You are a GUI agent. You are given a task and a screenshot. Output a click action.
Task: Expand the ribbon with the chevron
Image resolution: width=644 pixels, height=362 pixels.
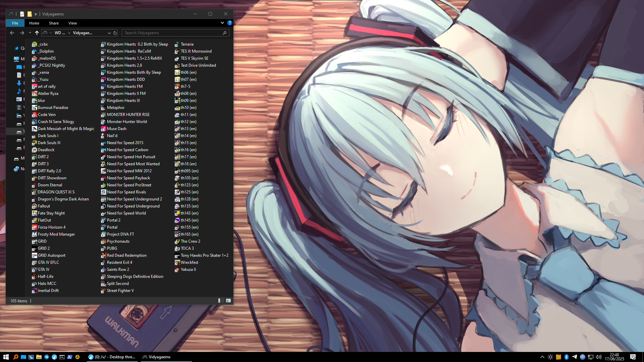[222, 23]
